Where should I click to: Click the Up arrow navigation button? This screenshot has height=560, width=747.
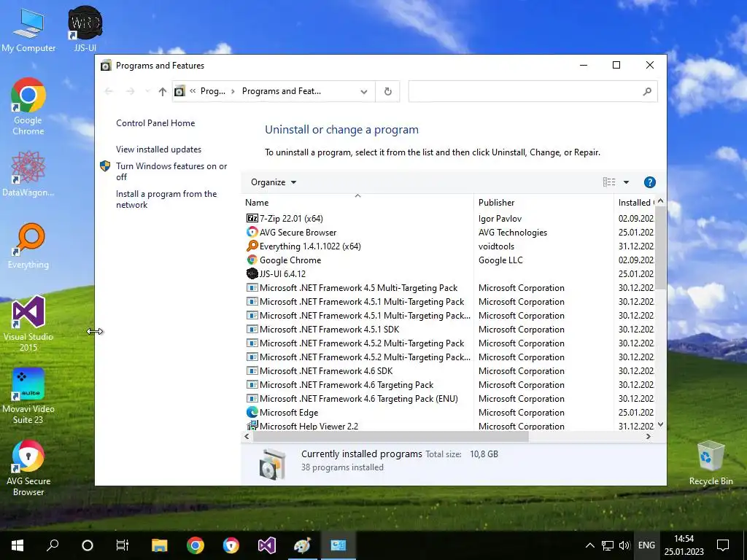(x=163, y=91)
